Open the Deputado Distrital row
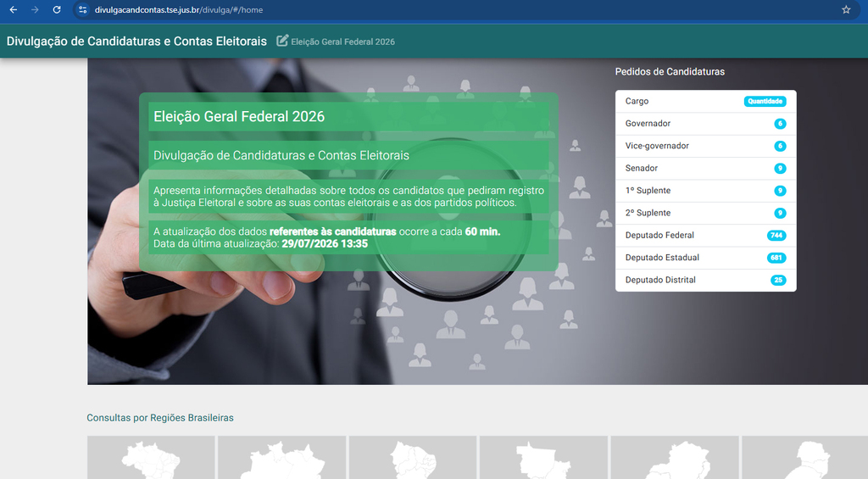868x479 pixels. [x=706, y=281]
